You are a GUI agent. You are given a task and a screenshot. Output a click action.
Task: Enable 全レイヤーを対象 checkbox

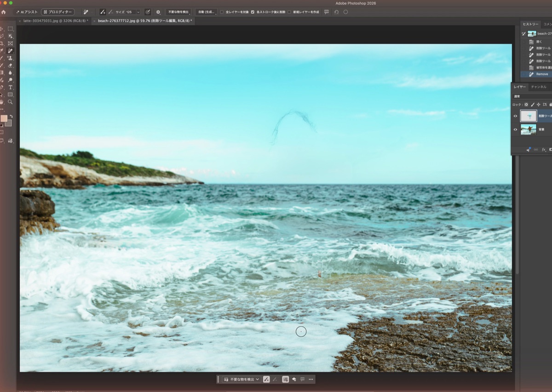(x=222, y=12)
